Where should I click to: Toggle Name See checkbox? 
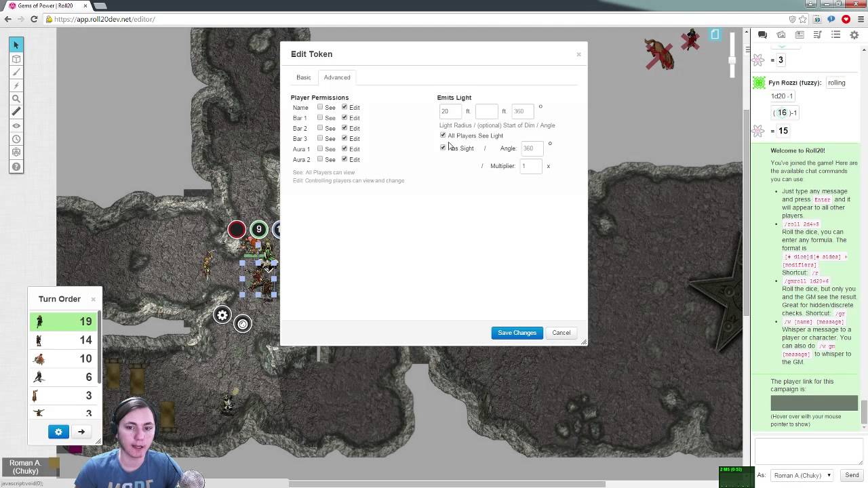pyautogui.click(x=320, y=107)
